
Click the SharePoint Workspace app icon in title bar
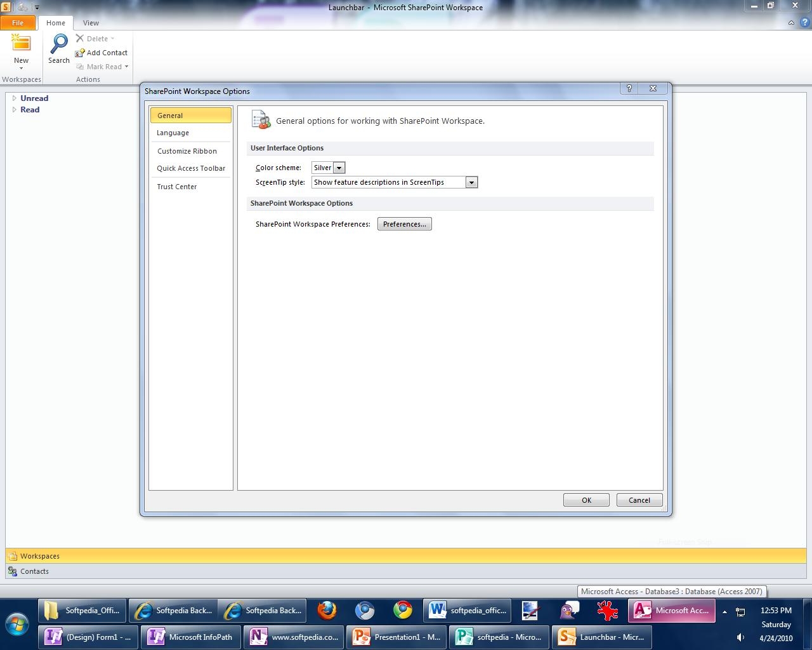click(x=6, y=7)
